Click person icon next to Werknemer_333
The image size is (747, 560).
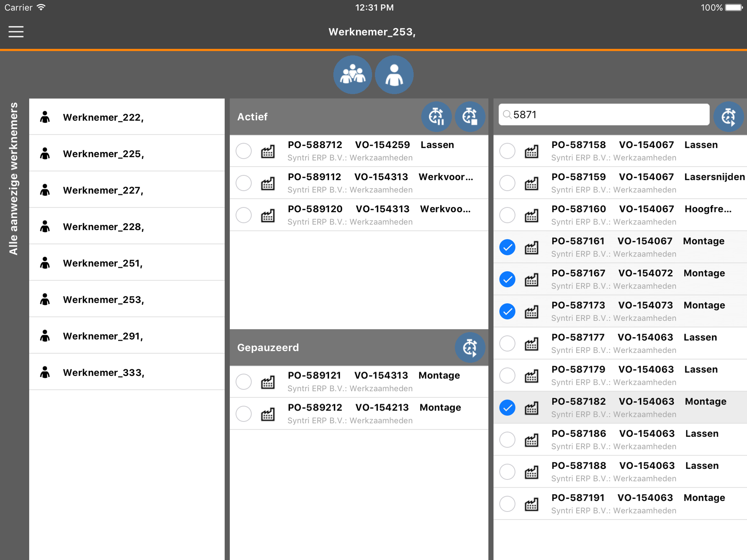45,372
